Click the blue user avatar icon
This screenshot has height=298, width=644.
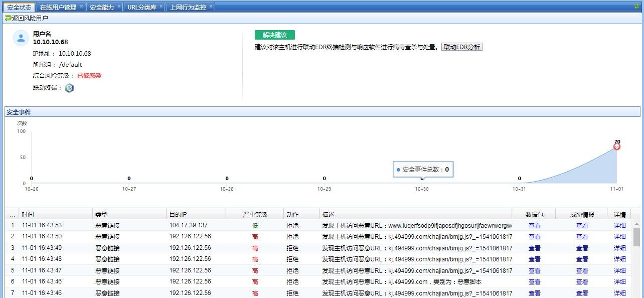click(20, 37)
